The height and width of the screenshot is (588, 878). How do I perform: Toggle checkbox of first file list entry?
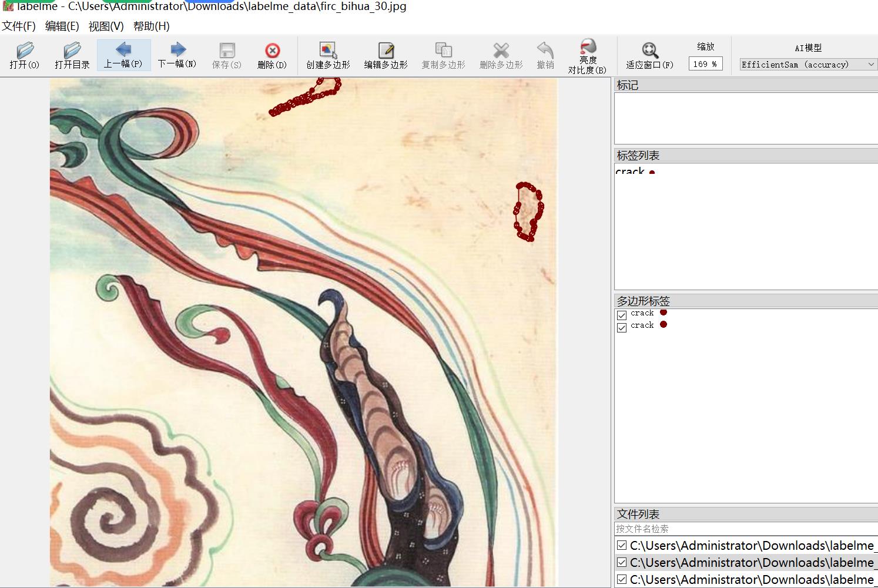point(622,546)
